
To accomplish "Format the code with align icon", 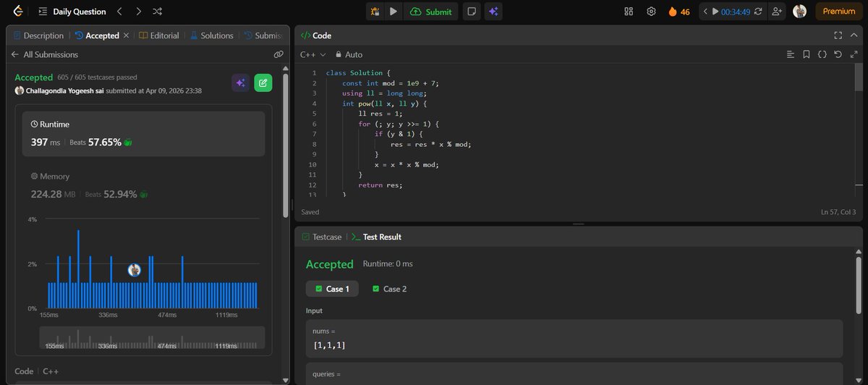I will [x=790, y=54].
